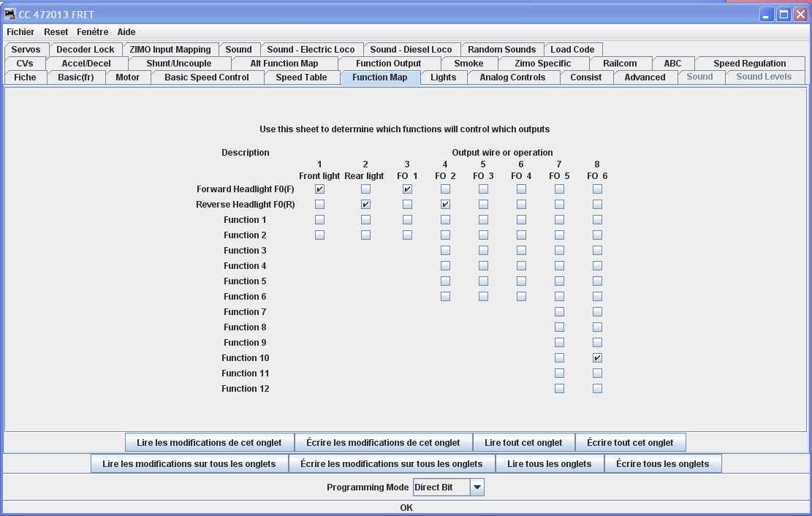
Task: Switch to the Advanced tab
Action: 645,77
